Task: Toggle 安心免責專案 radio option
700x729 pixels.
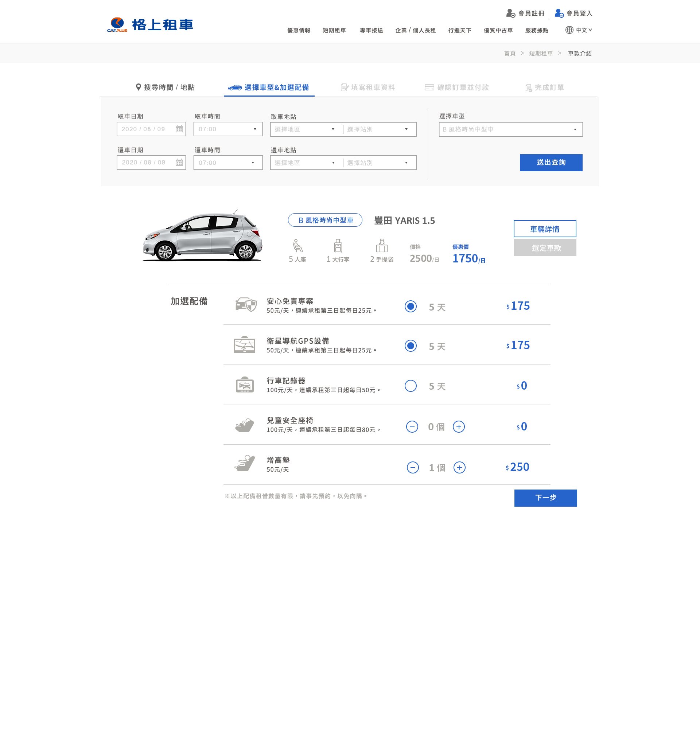Action: [411, 307]
